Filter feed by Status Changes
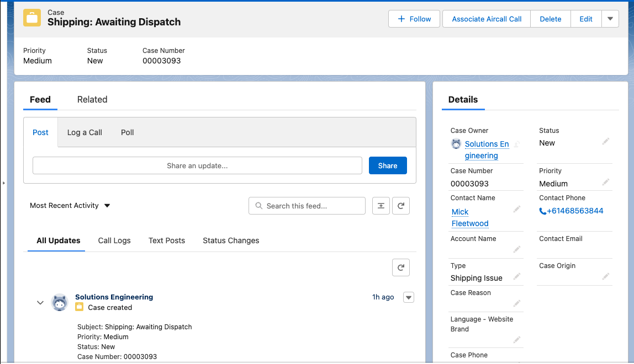Image resolution: width=634 pixels, height=364 pixels. click(231, 240)
